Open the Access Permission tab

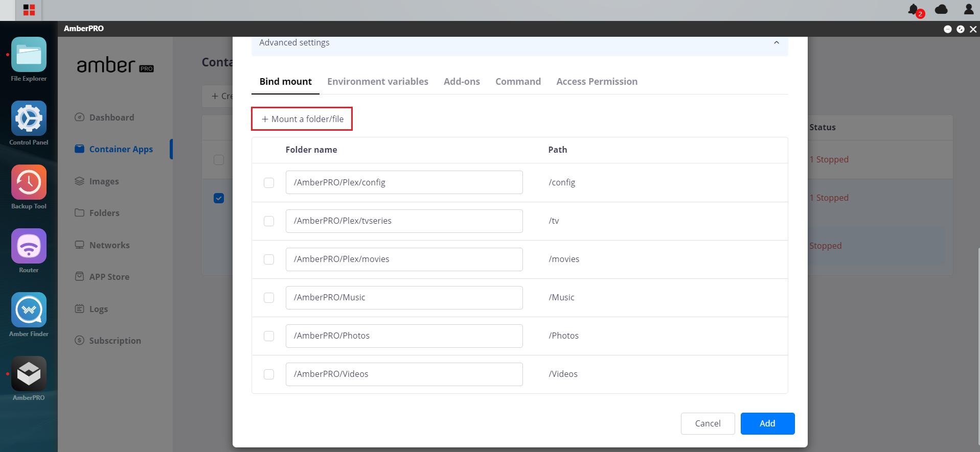[x=597, y=82]
